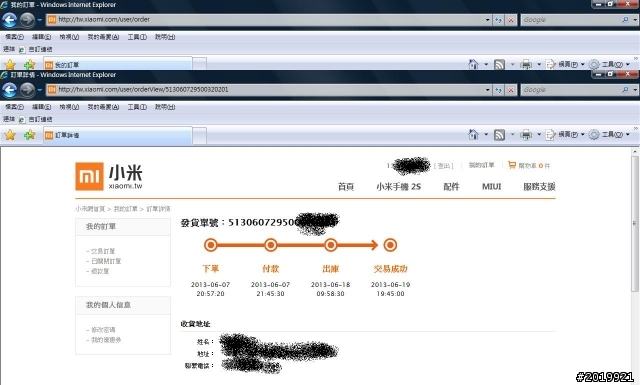Image resolution: width=640 pixels, height=385 pixels.
Task: Click 小米網首頁 breadcrumb link
Action: [90, 209]
